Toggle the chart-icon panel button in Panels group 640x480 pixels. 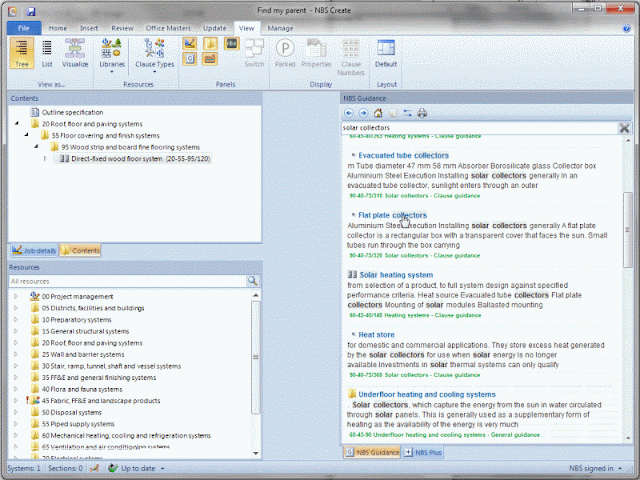click(x=190, y=44)
